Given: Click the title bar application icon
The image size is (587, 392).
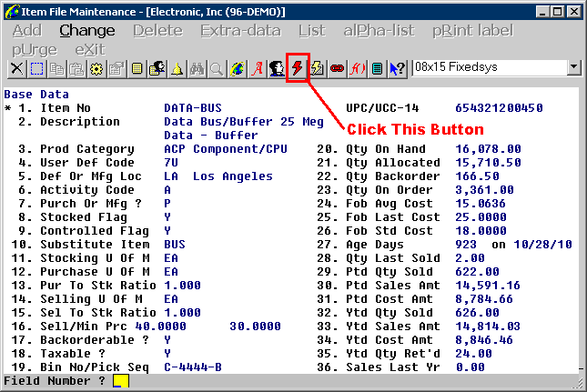Looking at the screenshot, I should (x=12, y=12).
